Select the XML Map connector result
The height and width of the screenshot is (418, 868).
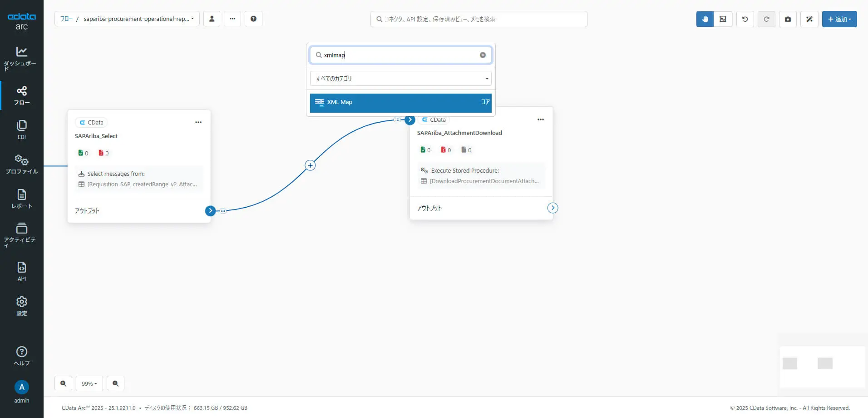[x=401, y=102]
